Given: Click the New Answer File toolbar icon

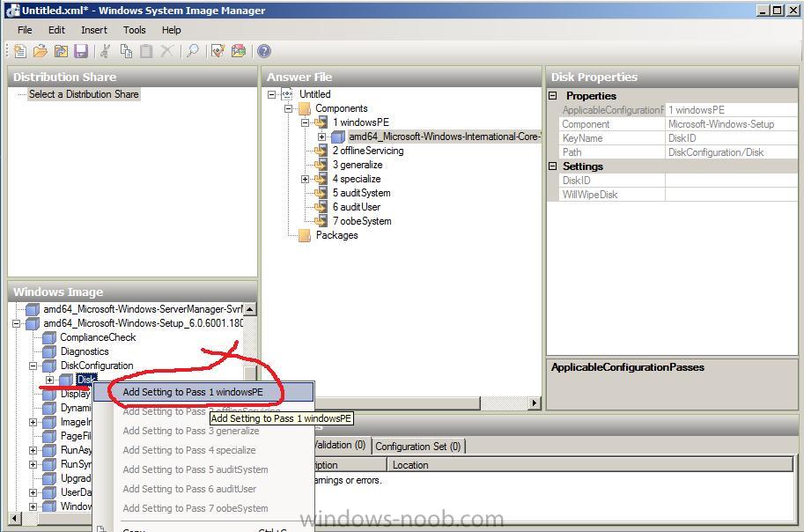Looking at the screenshot, I should coord(20,51).
